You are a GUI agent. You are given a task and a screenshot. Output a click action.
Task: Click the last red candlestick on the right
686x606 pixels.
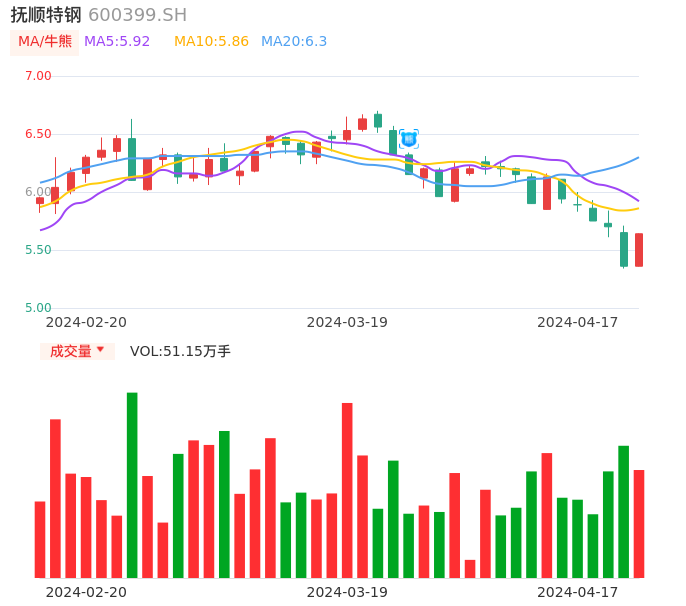click(x=639, y=250)
